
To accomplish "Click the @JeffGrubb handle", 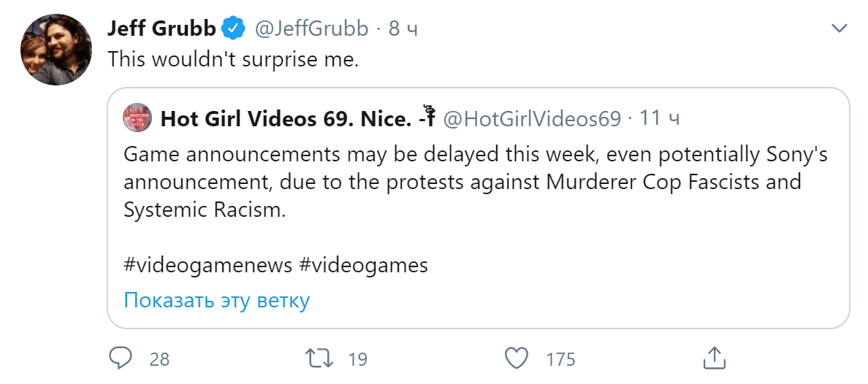I will click(x=311, y=28).
